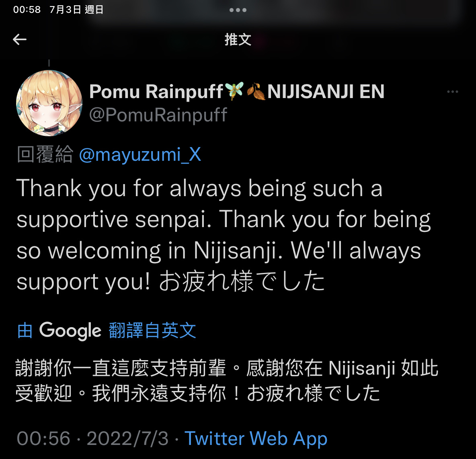
Task: Tap the fairy emoji in display name
Action: click(234, 91)
